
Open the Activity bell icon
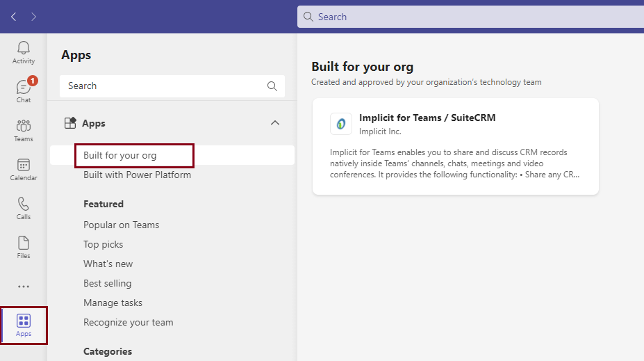[24, 52]
